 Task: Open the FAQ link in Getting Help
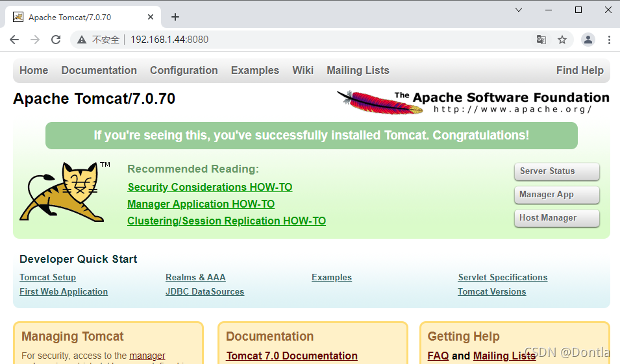click(x=438, y=356)
